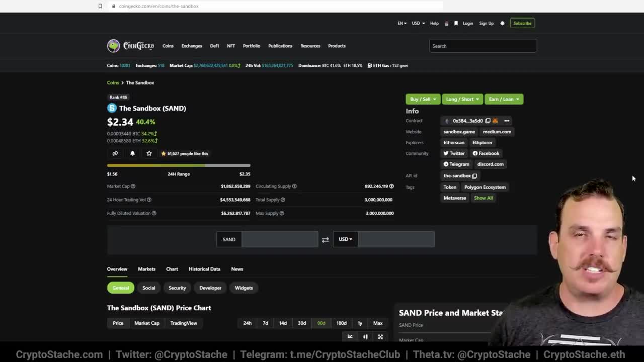
Task: Switch the chart to candlestick view icon
Action: 365,337
